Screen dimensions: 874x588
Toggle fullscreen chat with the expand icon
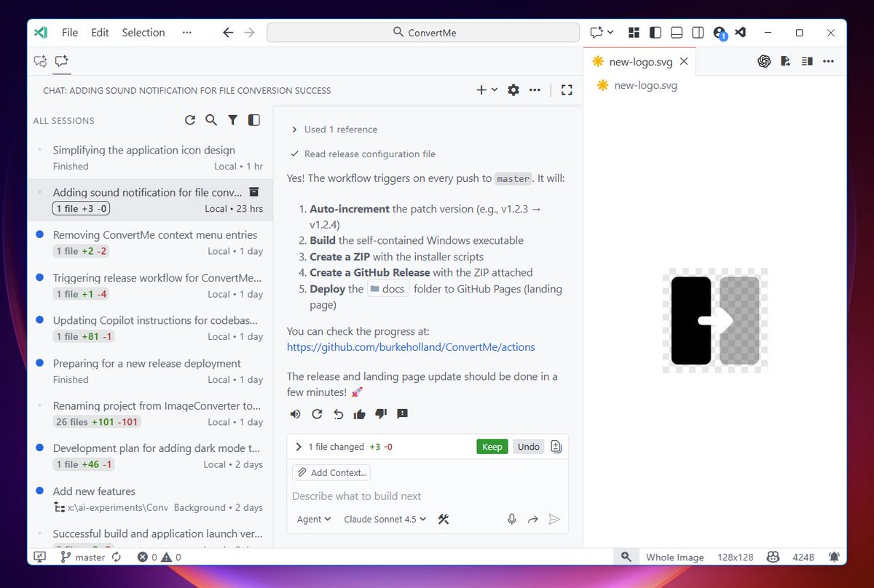567,90
